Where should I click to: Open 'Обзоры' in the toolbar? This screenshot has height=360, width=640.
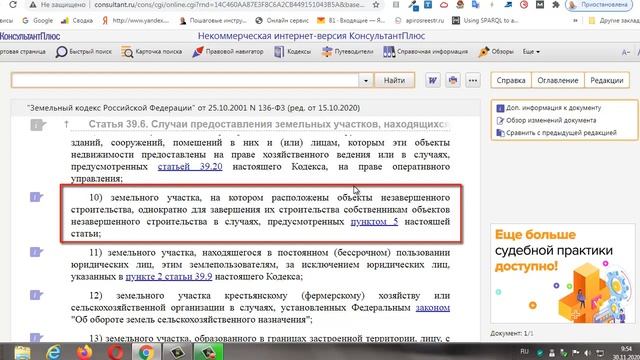pyautogui.click(x=496, y=52)
